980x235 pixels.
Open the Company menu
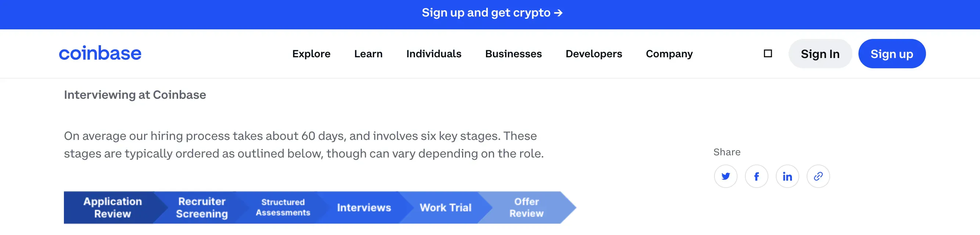(669, 54)
